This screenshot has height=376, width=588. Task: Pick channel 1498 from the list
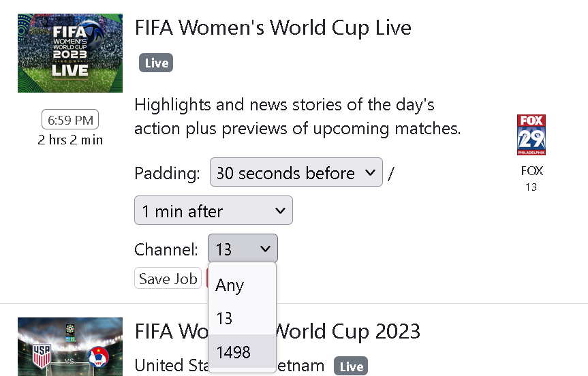(x=243, y=351)
